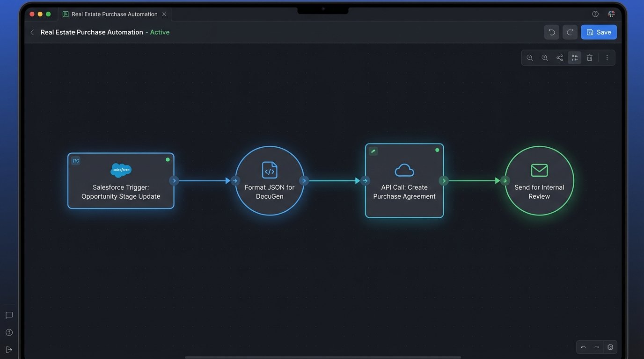This screenshot has width=644, height=359.
Task: Activate the auto-align nodes icon
Action: point(574,57)
